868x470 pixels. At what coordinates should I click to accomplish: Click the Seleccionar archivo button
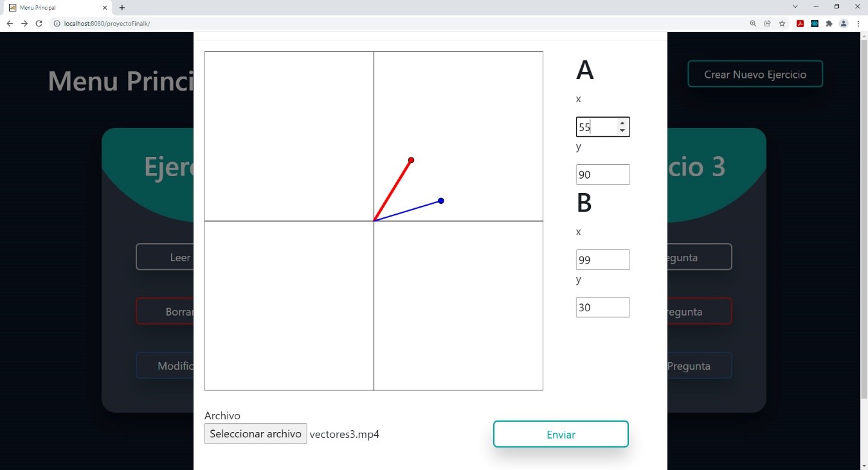click(x=255, y=434)
